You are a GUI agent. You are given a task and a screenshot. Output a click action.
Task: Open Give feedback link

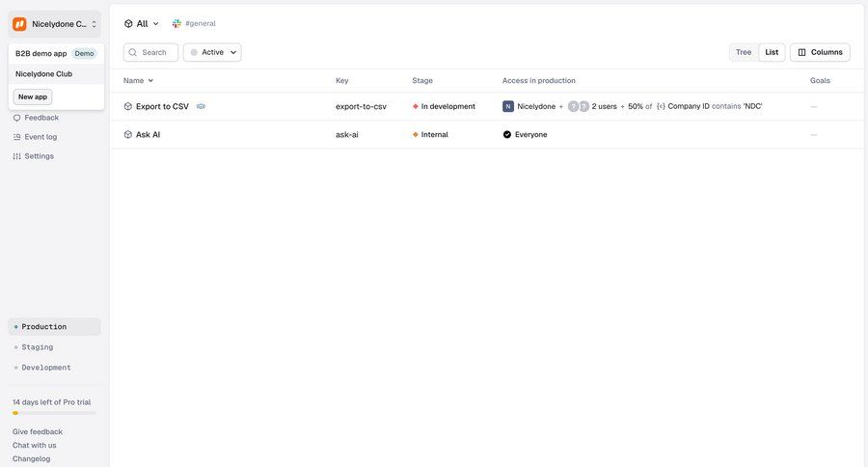point(38,431)
